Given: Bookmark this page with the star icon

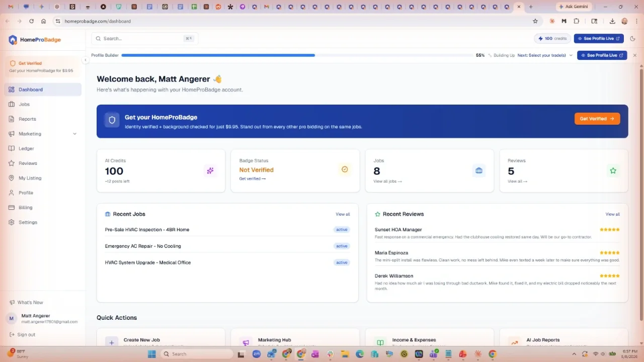Looking at the screenshot, I should click(535, 21).
